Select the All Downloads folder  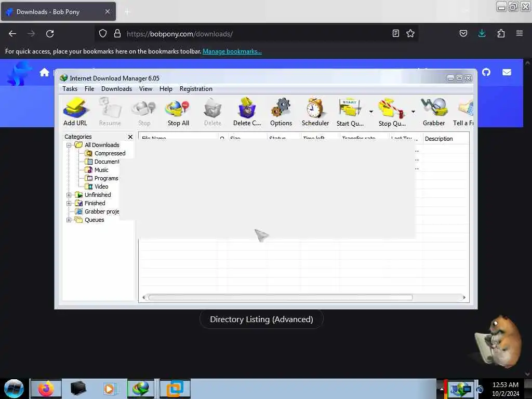[97, 145]
